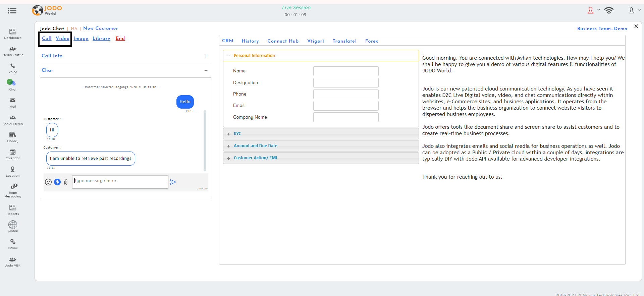Click the Designation input field
Screen dimensions: 644x296
(346, 83)
